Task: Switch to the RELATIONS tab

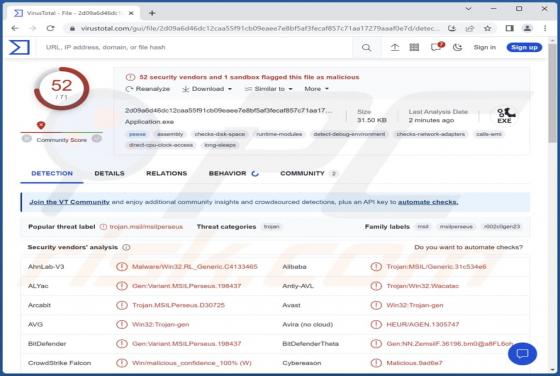Action: pos(166,173)
